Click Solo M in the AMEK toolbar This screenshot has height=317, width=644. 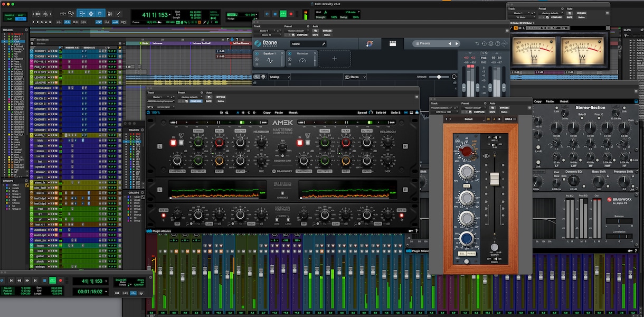coord(380,113)
